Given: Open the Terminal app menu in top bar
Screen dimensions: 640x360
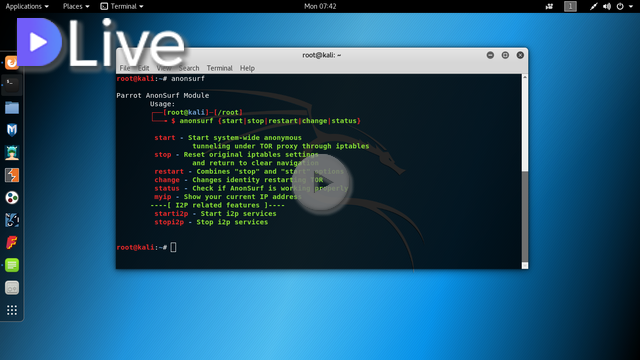Looking at the screenshot, I should tap(122, 6).
